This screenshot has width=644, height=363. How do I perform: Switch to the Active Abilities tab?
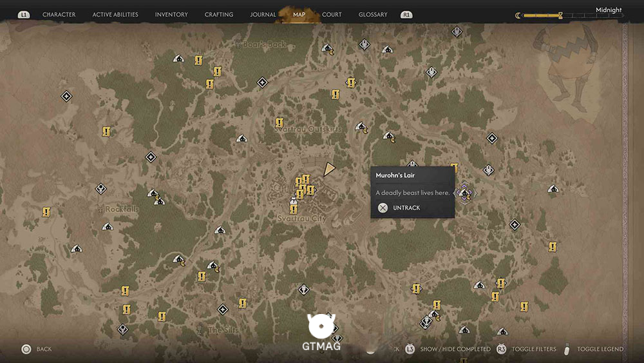pyautogui.click(x=115, y=14)
